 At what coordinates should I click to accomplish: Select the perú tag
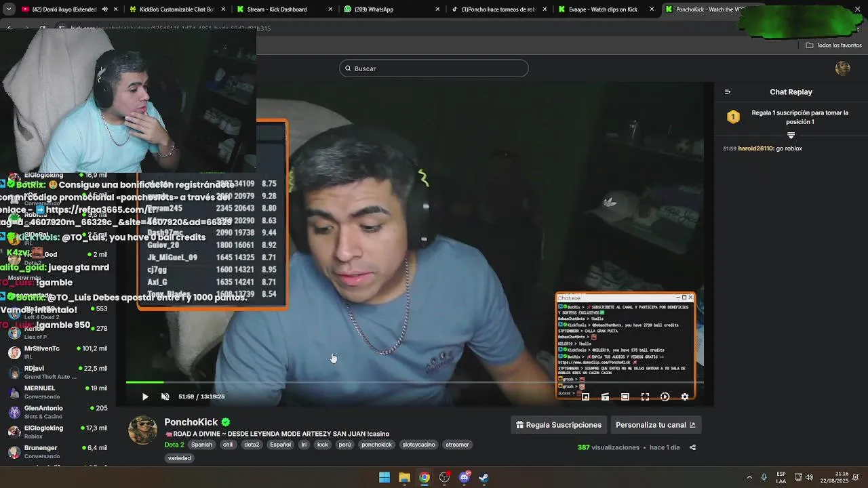[344, 445]
